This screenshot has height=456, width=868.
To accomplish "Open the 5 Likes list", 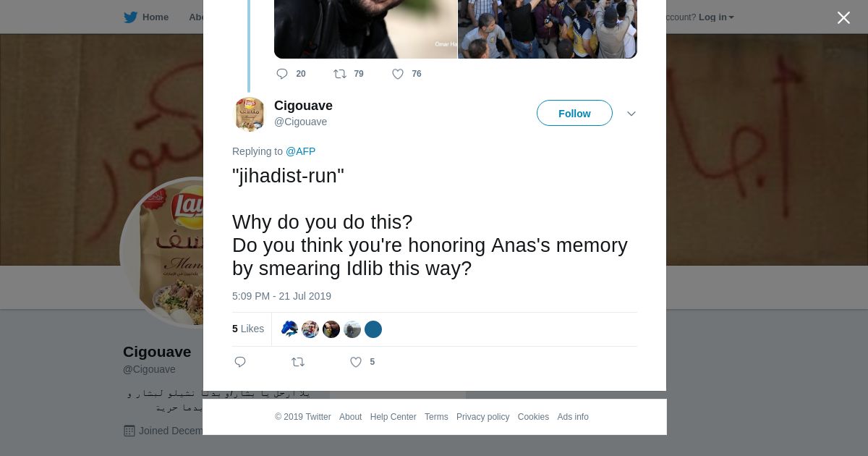I will tap(248, 329).
